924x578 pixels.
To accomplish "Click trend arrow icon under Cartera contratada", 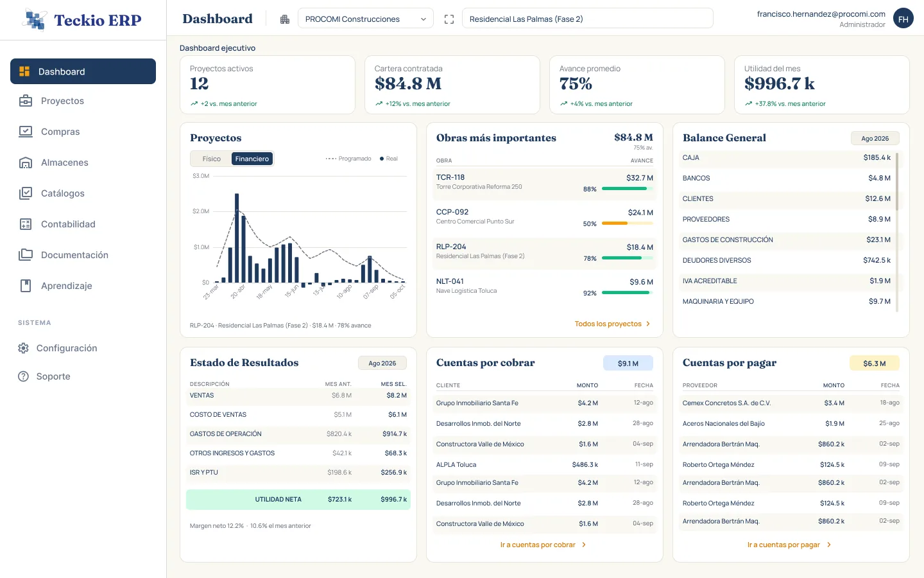I will 379,103.
